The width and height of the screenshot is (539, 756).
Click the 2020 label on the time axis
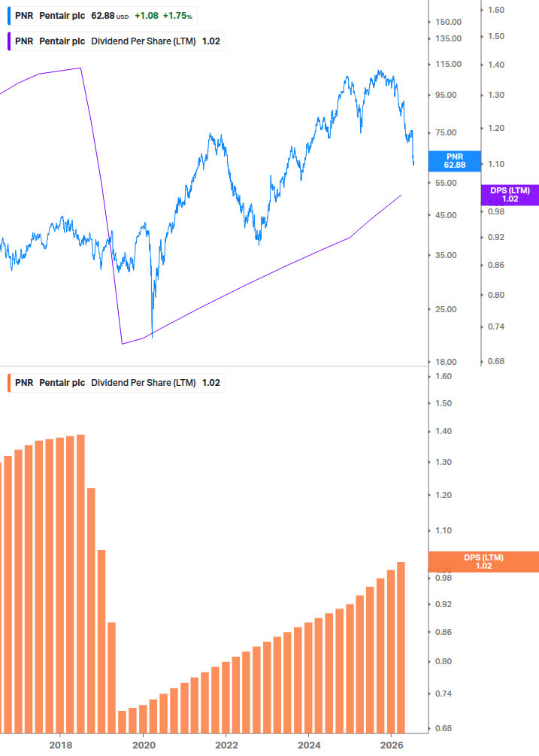pos(144,745)
